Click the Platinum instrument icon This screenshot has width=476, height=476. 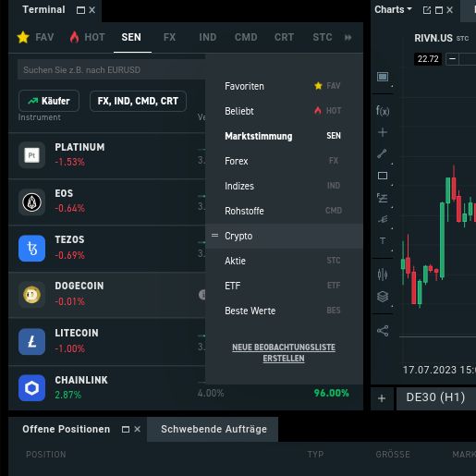pos(31,155)
